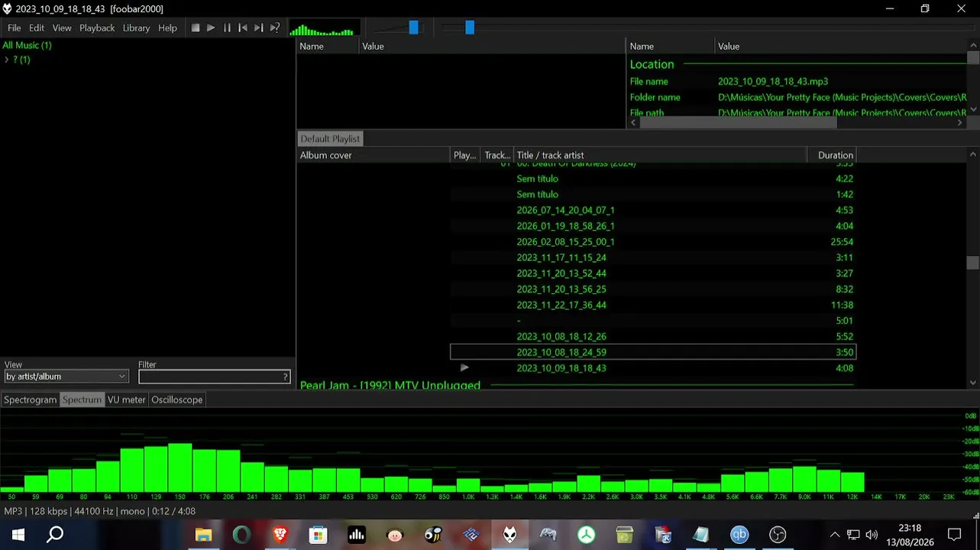Click the toolbar spectrum visualizer

pyautogui.click(x=325, y=28)
